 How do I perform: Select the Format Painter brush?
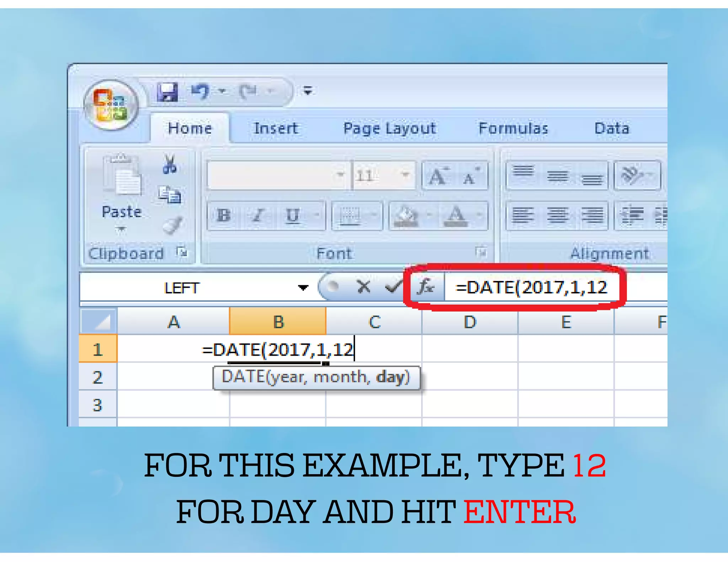coord(172,225)
